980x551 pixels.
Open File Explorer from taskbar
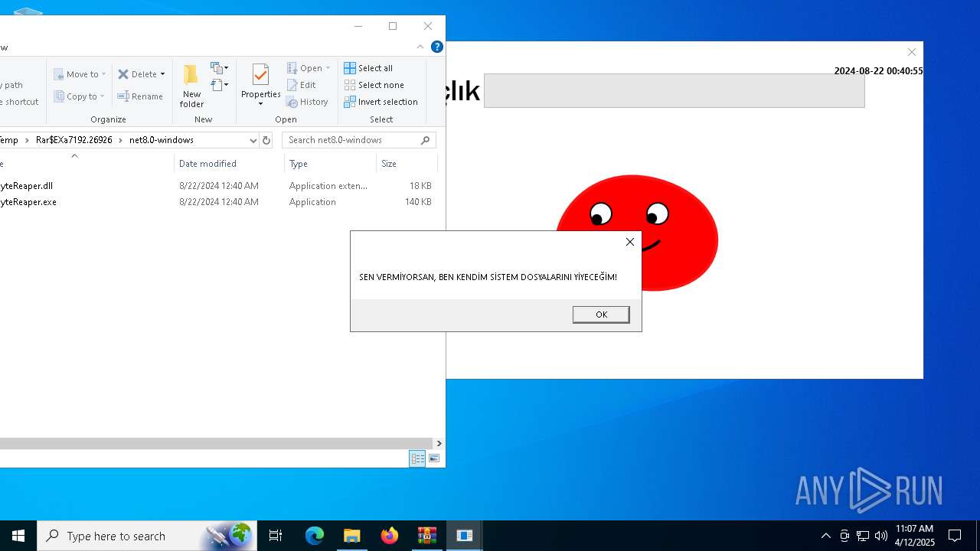click(351, 536)
